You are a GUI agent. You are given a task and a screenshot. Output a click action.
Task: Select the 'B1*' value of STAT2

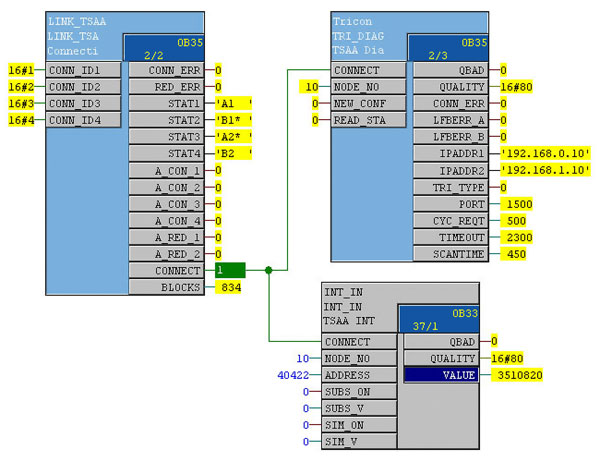pos(233,120)
